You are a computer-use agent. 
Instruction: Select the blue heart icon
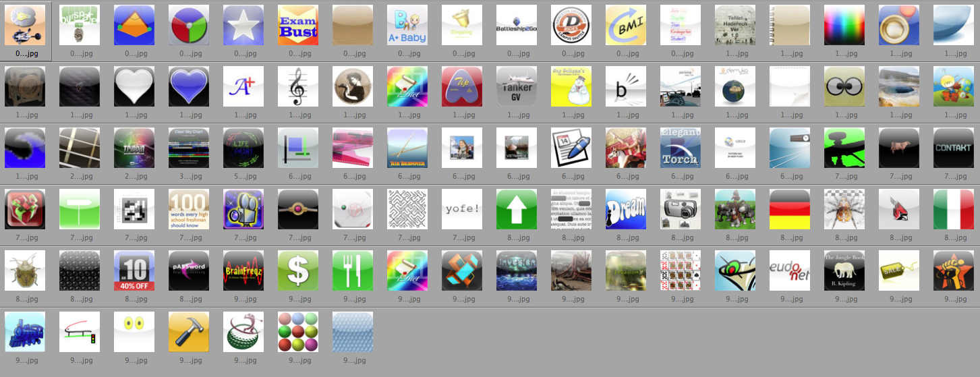[x=189, y=86]
